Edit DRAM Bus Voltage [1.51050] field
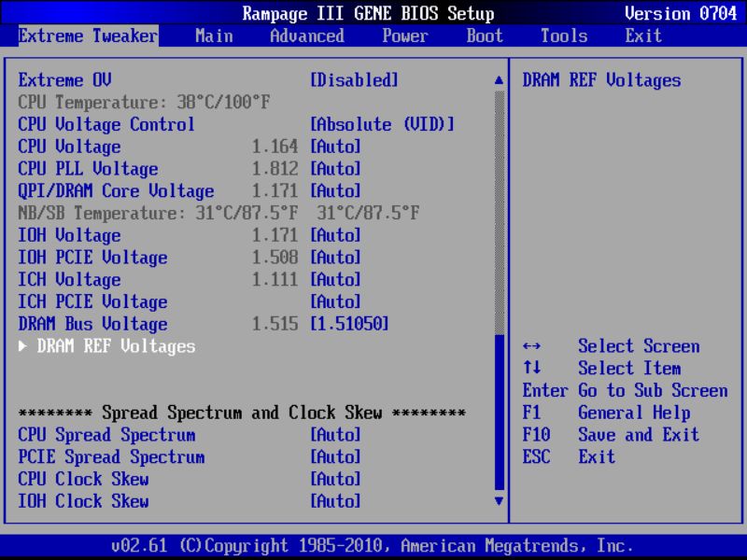Viewport: 747px width, 560px height. click(349, 324)
